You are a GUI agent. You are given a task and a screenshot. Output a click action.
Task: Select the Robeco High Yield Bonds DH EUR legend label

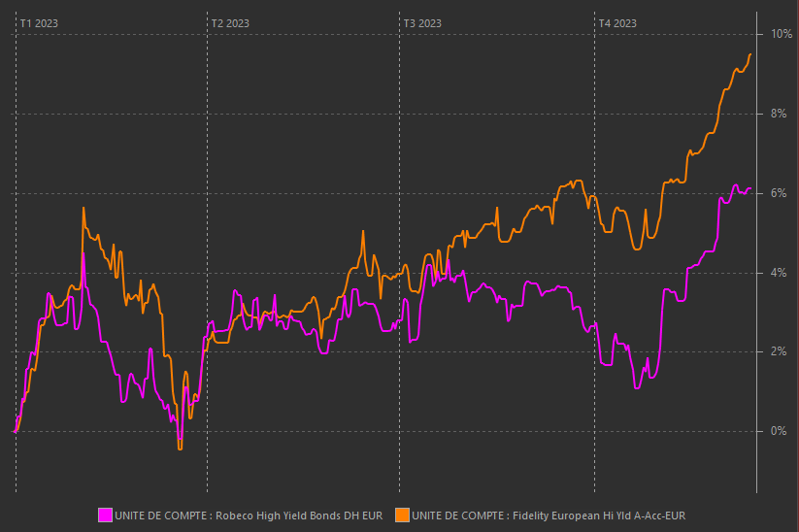click(249, 515)
